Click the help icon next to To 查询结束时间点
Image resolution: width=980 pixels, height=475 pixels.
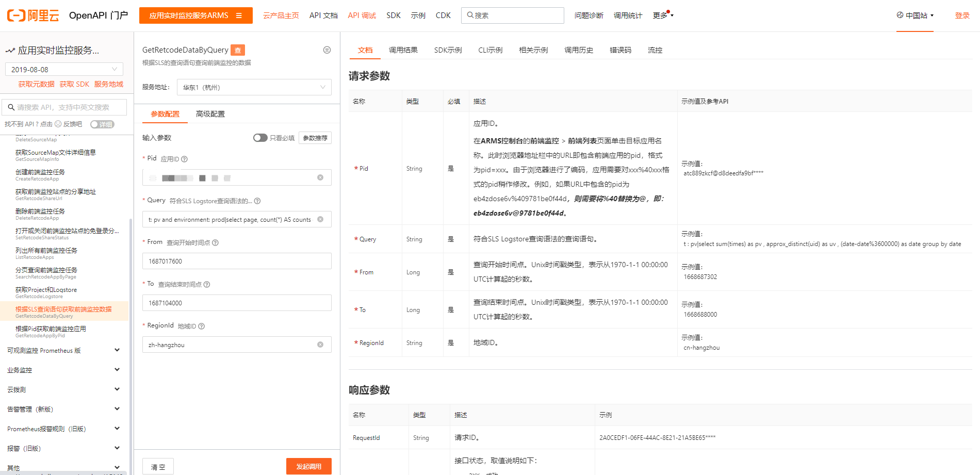(207, 285)
